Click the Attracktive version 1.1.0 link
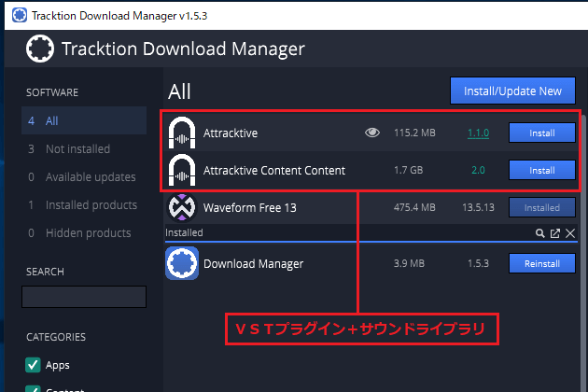Image resolution: width=588 pixels, height=392 pixels. (478, 133)
